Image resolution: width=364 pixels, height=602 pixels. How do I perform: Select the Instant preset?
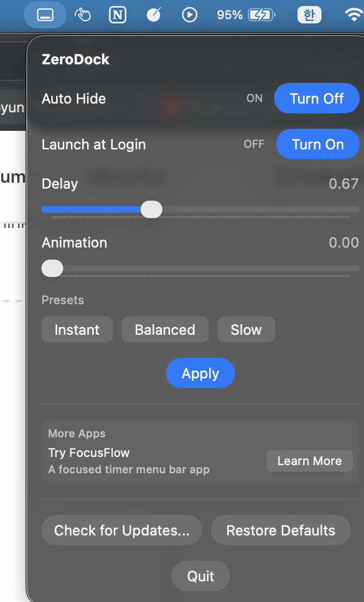coord(77,329)
